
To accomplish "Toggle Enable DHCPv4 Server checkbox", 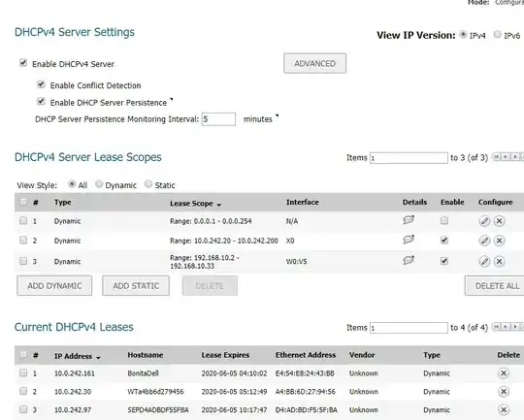I will pyautogui.click(x=23, y=62).
